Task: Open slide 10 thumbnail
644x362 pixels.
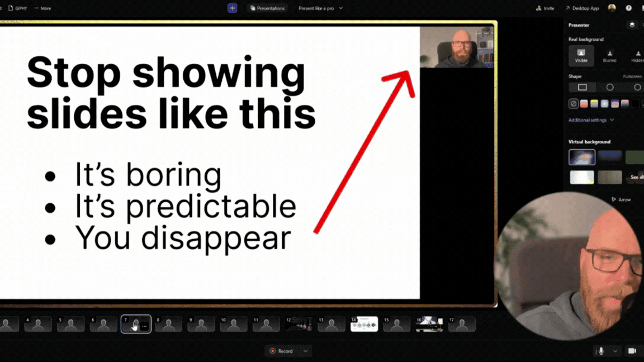Action: pos(234,324)
